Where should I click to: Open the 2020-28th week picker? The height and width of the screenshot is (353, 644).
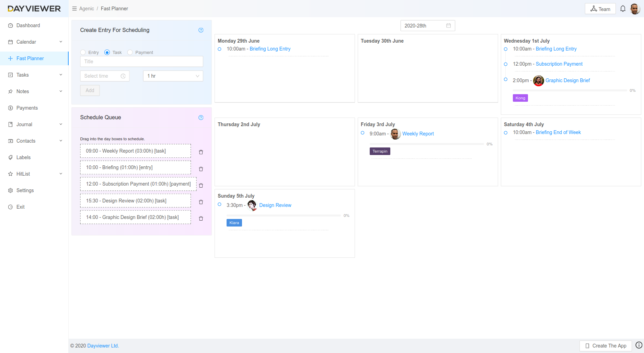[428, 25]
